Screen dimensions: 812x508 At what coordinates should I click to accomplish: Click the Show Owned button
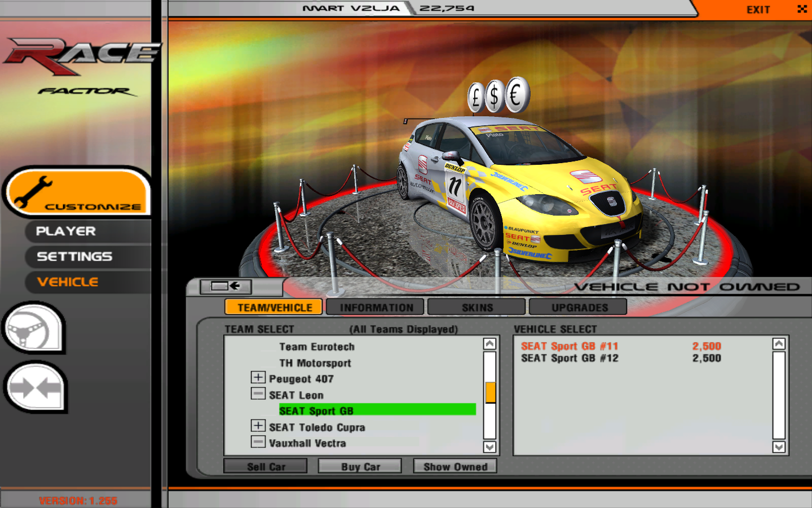click(455, 467)
